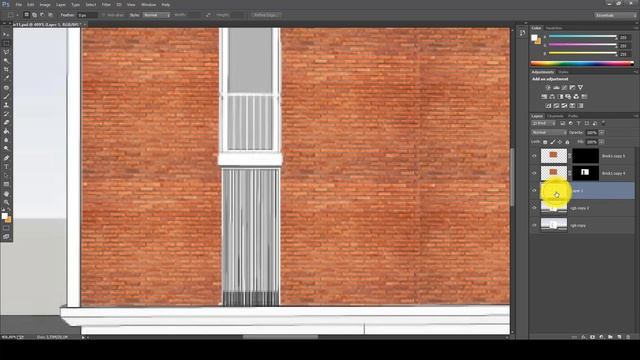Add a Photo Filter adjustment
Image resolution: width=640 pixels, height=360 pixels.
[568, 97]
